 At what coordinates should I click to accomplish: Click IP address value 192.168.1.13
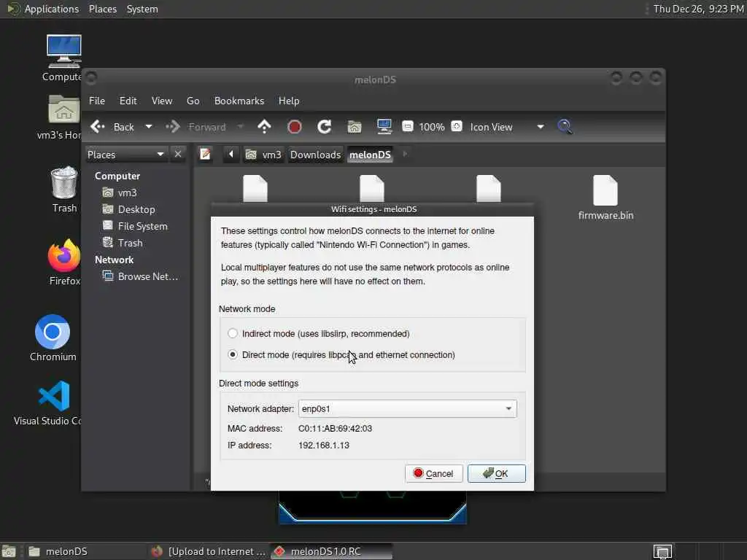coord(323,446)
